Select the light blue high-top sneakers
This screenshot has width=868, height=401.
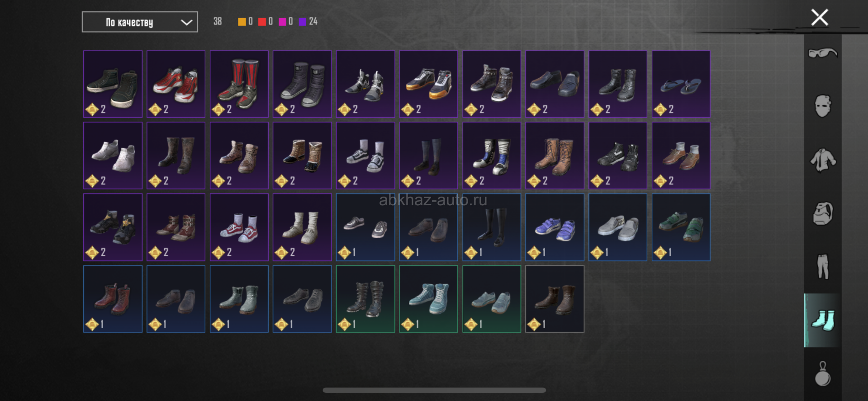(x=428, y=299)
